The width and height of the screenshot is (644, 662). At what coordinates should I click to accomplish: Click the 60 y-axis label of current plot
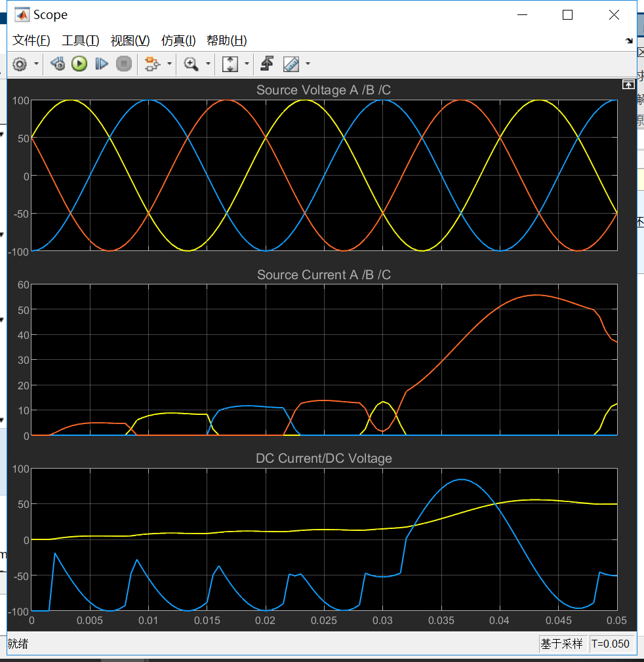tap(23, 284)
